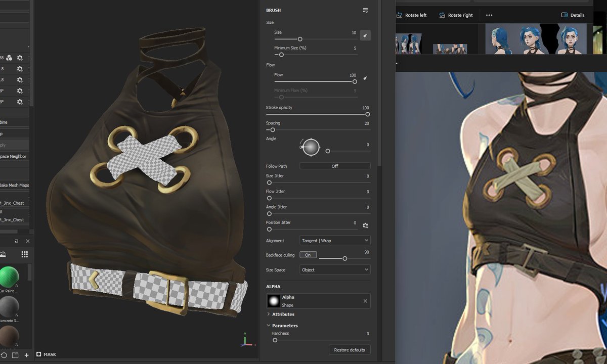Toggle Follow Path Off button
The width and height of the screenshot is (607, 364).
(x=335, y=166)
